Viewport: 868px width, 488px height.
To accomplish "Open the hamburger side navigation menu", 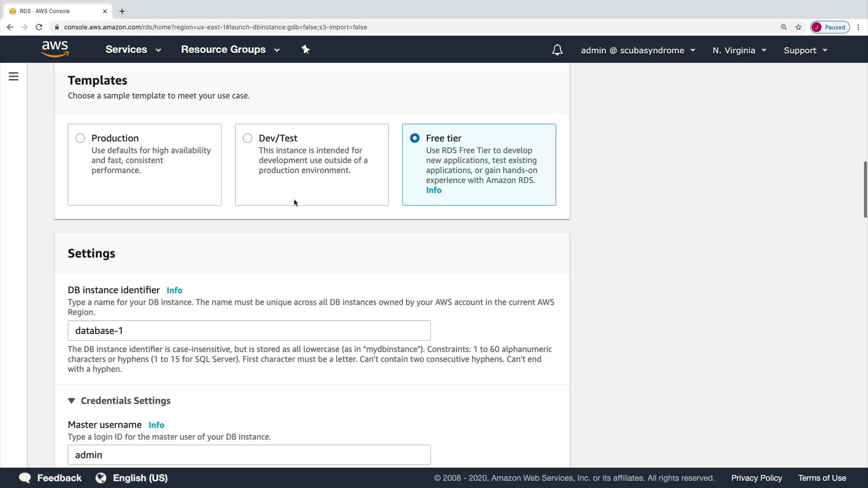I will 13,76.
